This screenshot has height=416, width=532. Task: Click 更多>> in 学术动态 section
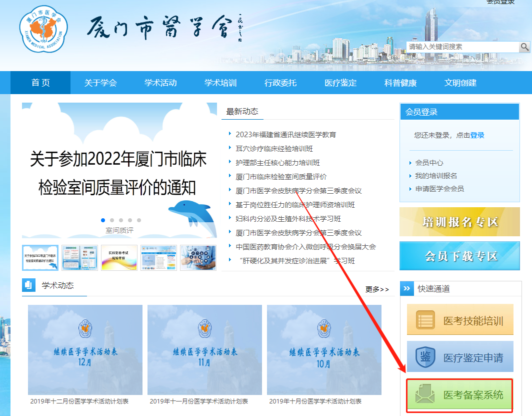[x=377, y=289]
